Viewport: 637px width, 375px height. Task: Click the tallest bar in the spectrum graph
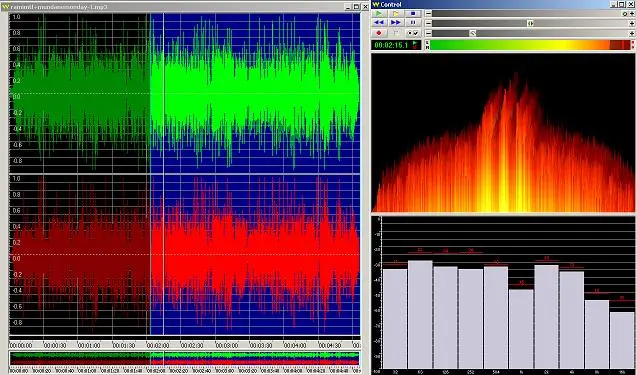click(x=420, y=314)
